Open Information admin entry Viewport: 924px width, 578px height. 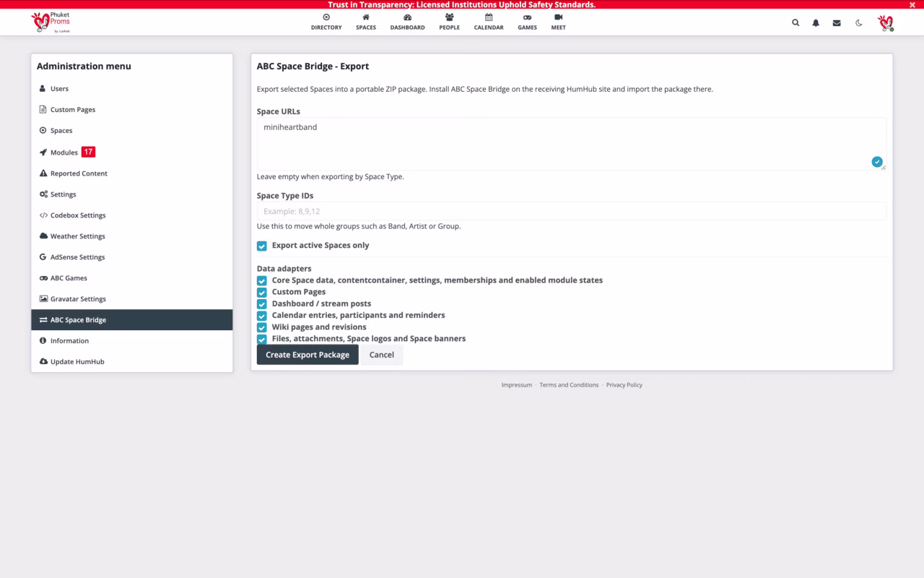(x=132, y=341)
